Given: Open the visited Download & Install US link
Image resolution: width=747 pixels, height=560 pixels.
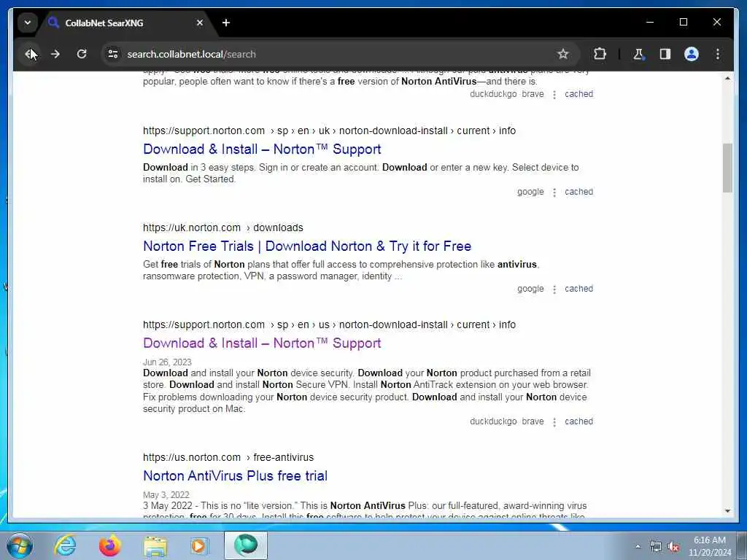Looking at the screenshot, I should [x=262, y=343].
